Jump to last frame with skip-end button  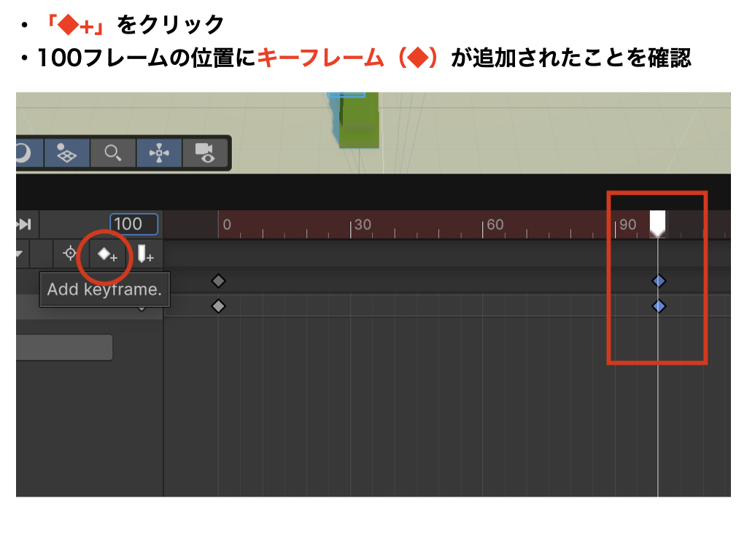tap(24, 224)
